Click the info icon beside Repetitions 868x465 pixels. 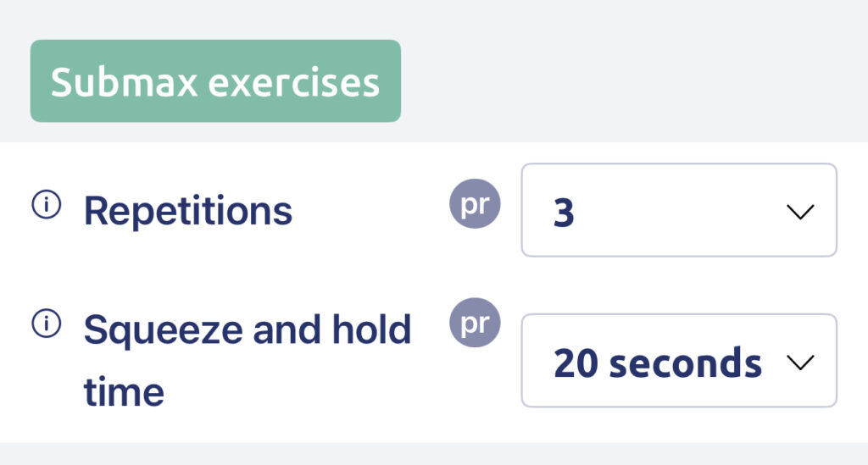(47, 206)
